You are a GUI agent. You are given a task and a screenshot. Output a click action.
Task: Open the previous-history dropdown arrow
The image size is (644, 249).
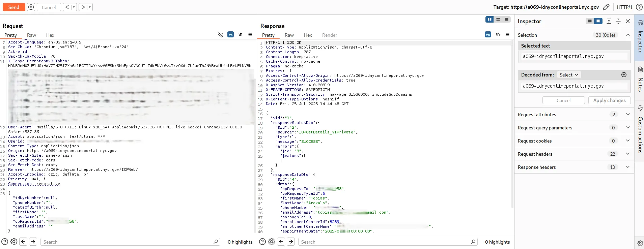[x=74, y=7]
